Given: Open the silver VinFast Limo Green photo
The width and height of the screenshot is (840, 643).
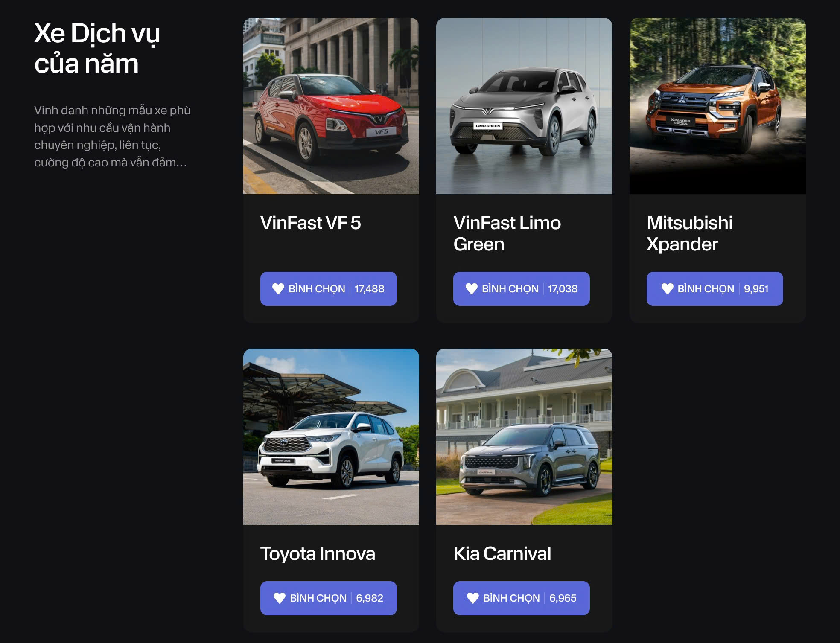Looking at the screenshot, I should click(x=524, y=106).
